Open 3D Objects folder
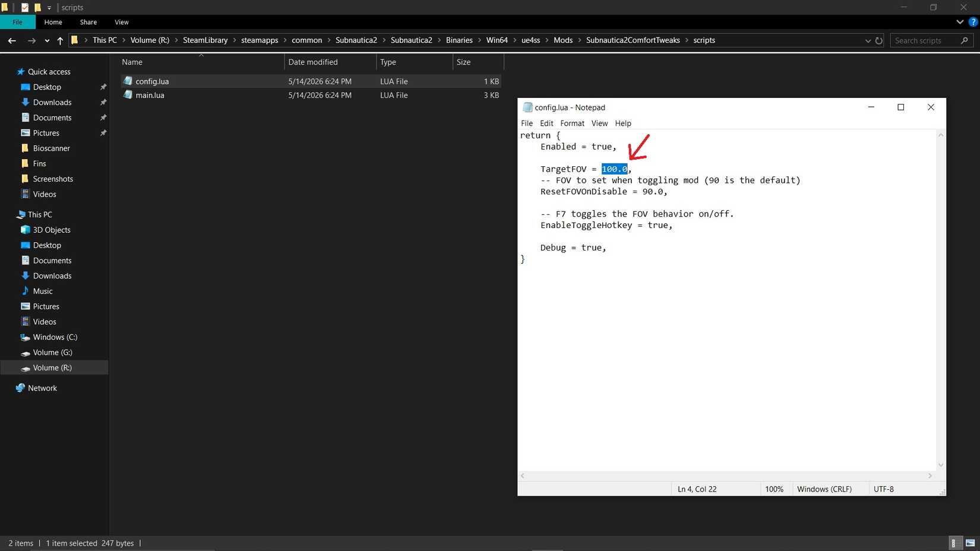The image size is (980, 551). point(52,230)
